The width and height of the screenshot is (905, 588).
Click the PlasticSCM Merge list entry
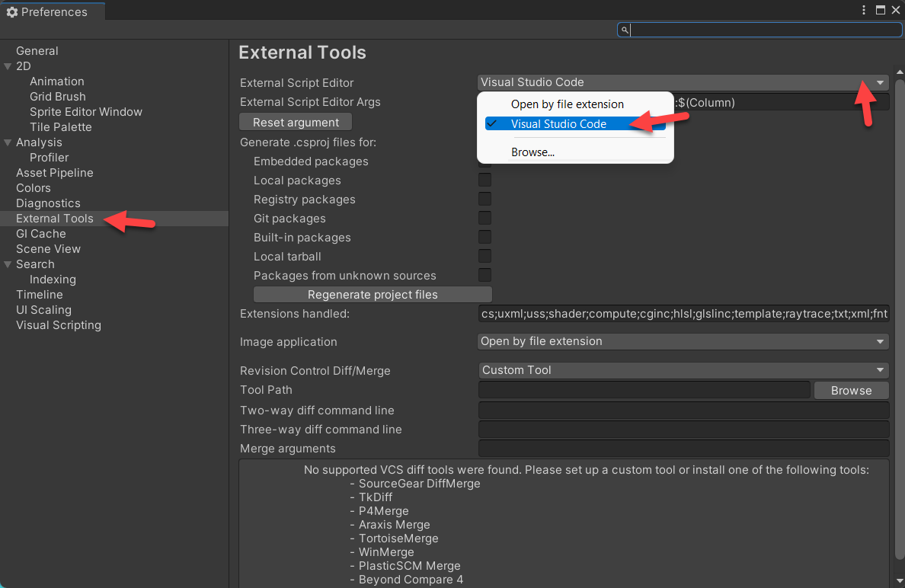[x=410, y=566]
